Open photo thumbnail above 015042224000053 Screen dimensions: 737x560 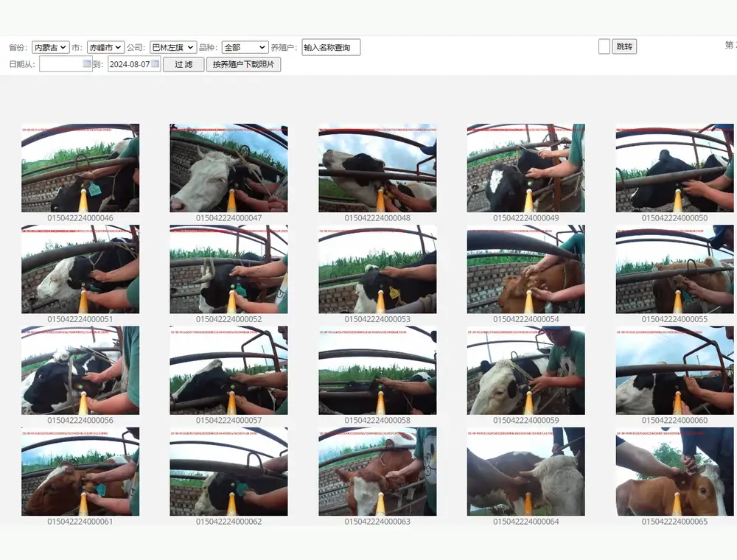pyautogui.click(x=377, y=269)
